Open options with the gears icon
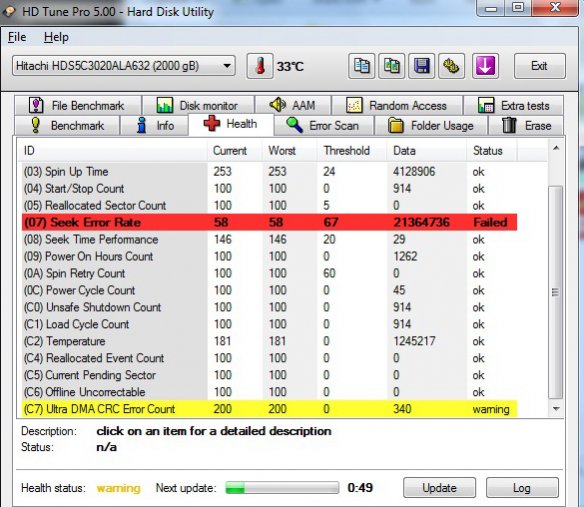The image size is (584, 507). tap(451, 66)
